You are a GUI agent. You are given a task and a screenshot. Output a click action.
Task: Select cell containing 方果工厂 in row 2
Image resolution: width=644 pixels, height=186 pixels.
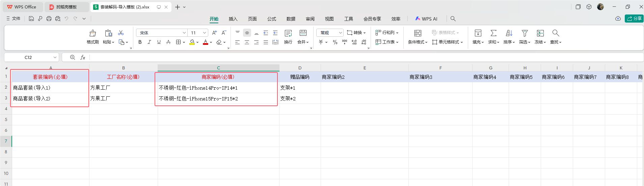coord(123,88)
